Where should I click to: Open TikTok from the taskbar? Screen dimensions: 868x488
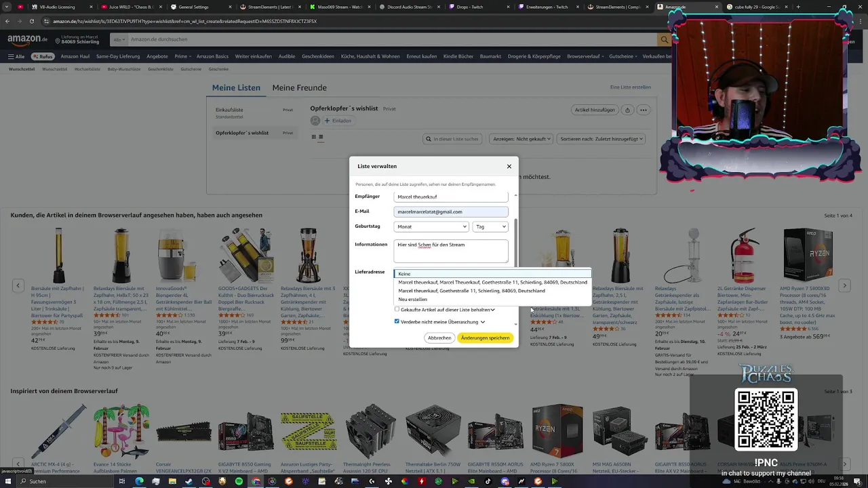[488, 481]
